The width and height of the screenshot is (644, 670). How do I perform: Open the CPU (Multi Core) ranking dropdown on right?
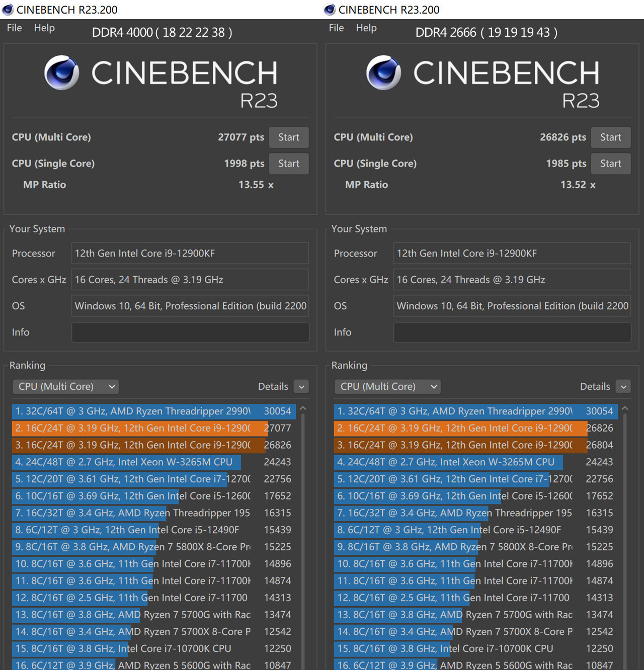[387, 386]
